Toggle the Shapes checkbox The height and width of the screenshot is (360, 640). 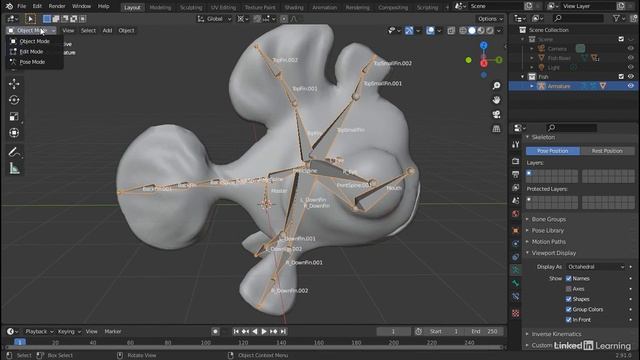(x=569, y=299)
